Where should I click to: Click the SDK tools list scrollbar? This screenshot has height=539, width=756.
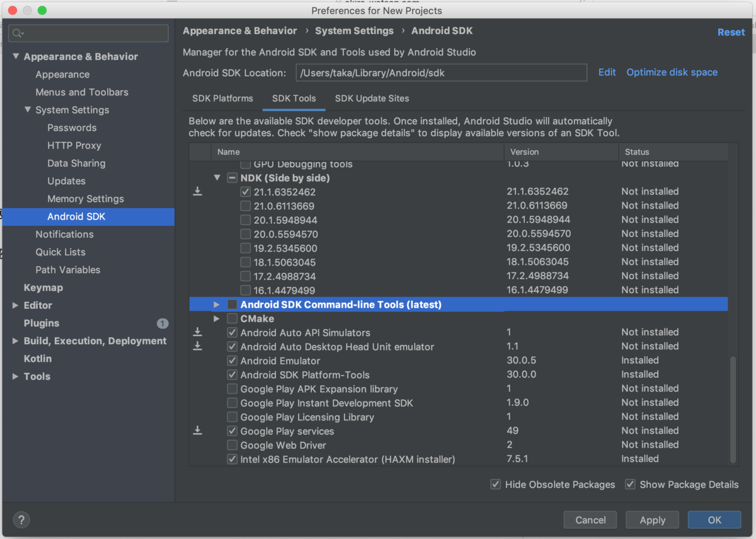pyautogui.click(x=732, y=410)
